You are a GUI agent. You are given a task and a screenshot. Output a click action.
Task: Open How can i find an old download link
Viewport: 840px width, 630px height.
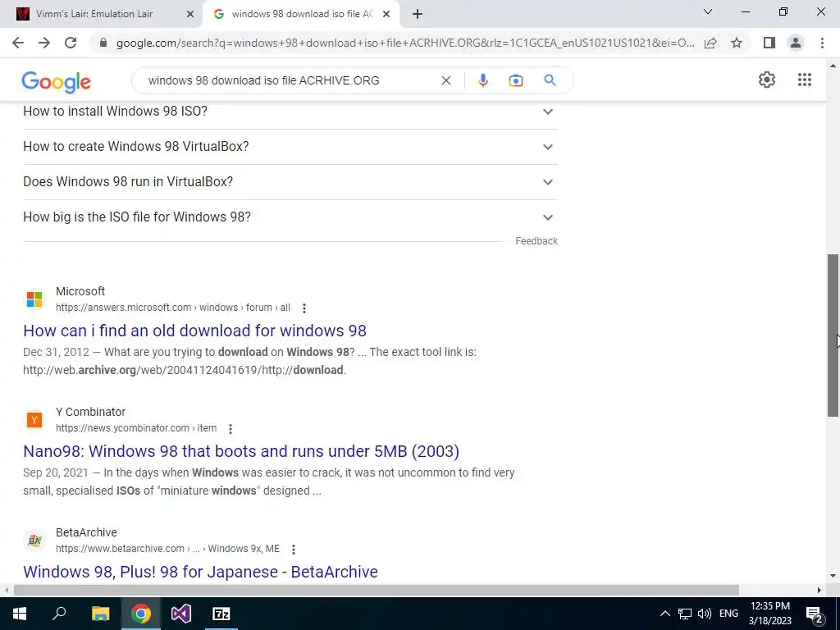coord(194,331)
